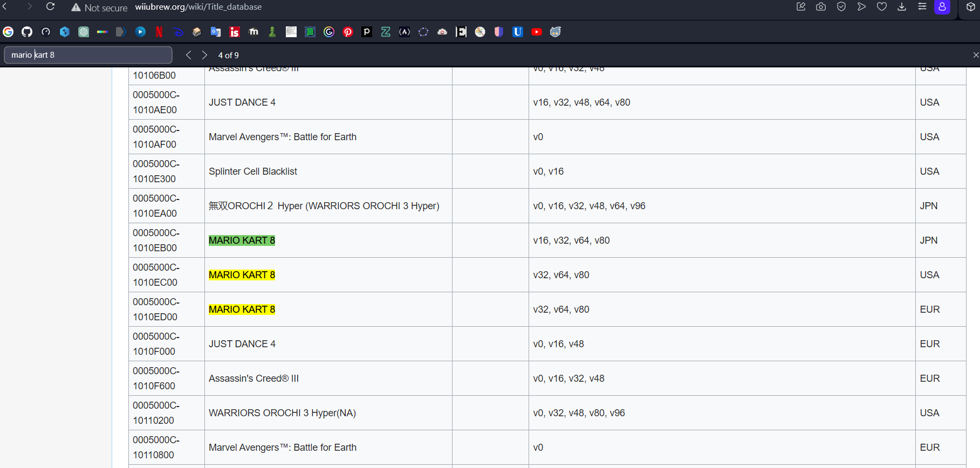Open the Netflix bookmark

[x=159, y=32]
